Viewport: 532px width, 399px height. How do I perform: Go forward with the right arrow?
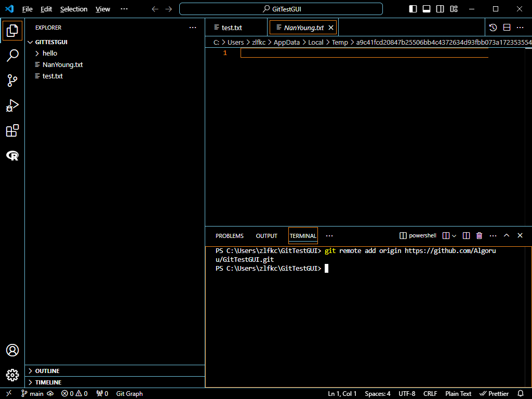point(169,9)
